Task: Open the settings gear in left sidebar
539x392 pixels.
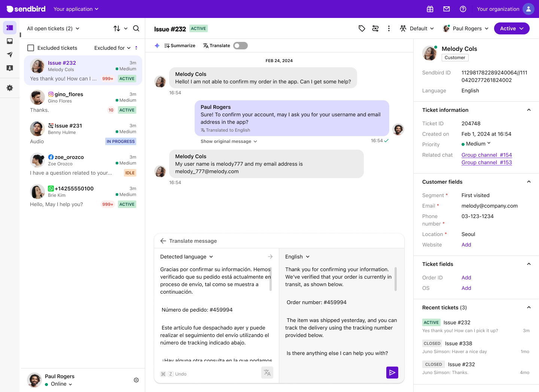Action: (x=10, y=88)
